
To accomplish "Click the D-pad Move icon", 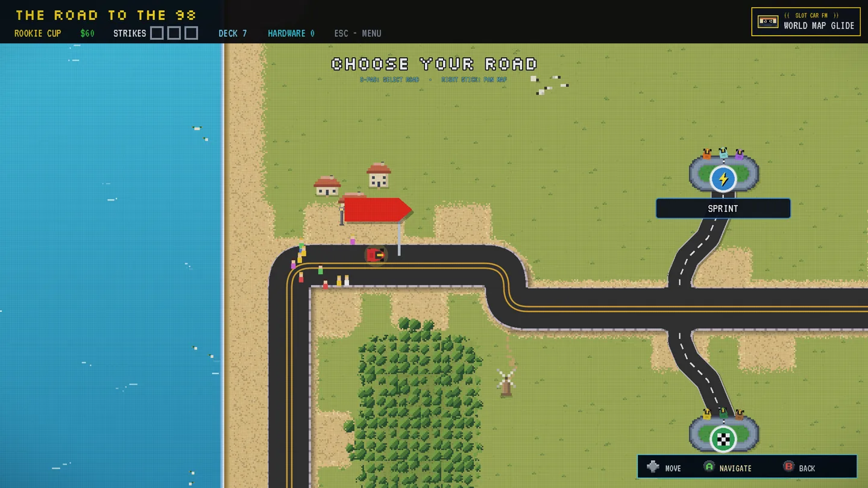I will click(x=653, y=467).
